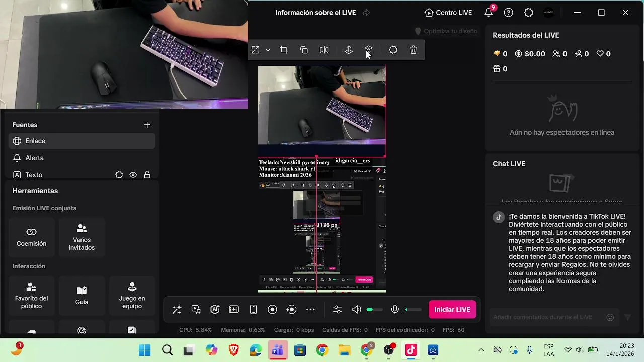
Task: Select the Texto source row
Action: pos(82,174)
